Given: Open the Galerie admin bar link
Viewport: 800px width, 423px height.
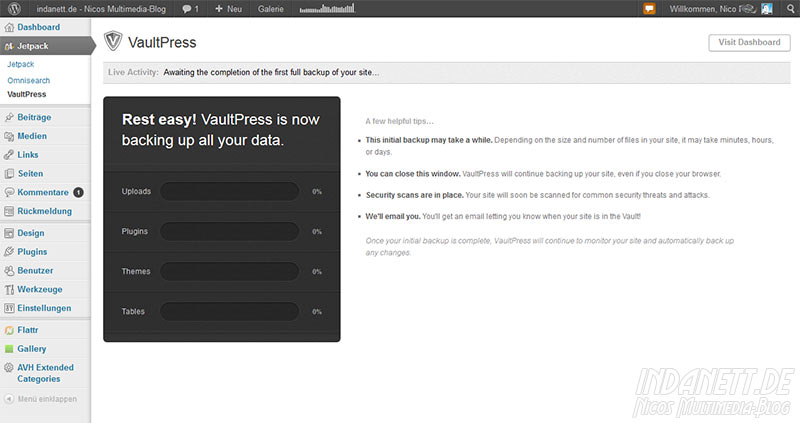Looking at the screenshot, I should coord(270,9).
